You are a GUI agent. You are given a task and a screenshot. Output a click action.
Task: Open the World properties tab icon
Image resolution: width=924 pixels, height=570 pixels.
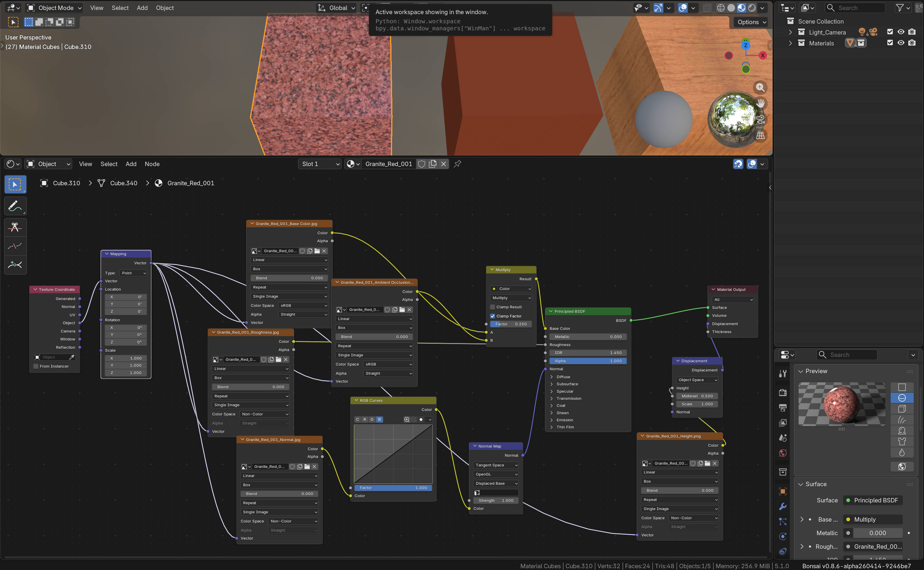coord(783,453)
